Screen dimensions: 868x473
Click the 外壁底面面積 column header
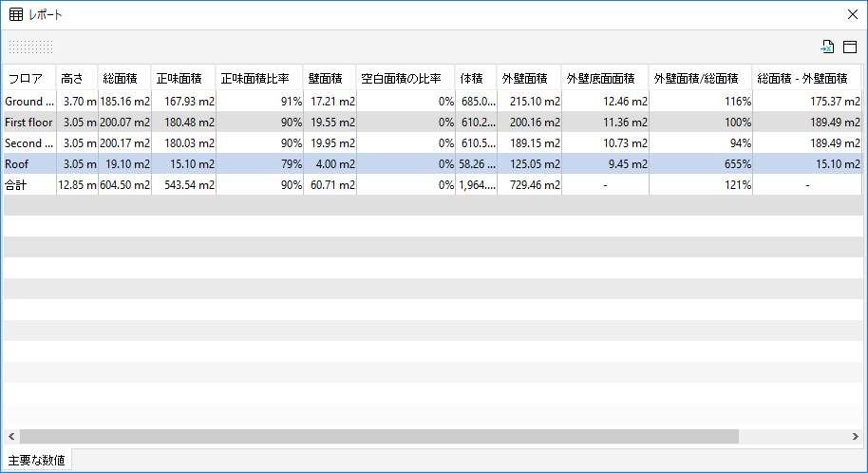605,79
